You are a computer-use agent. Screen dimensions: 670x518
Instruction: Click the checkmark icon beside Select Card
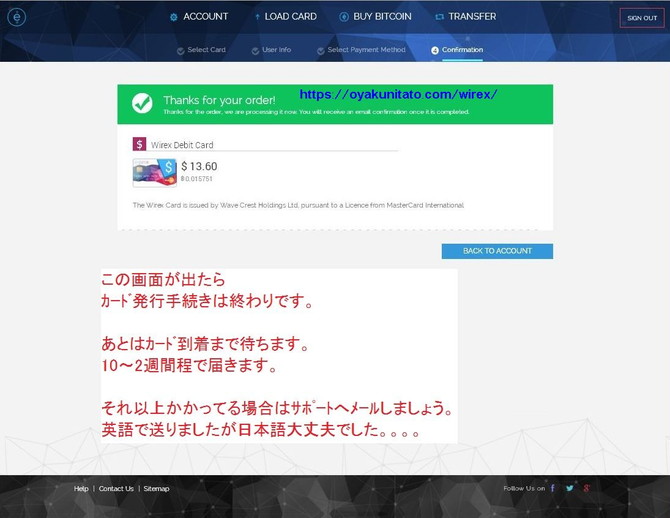point(180,51)
